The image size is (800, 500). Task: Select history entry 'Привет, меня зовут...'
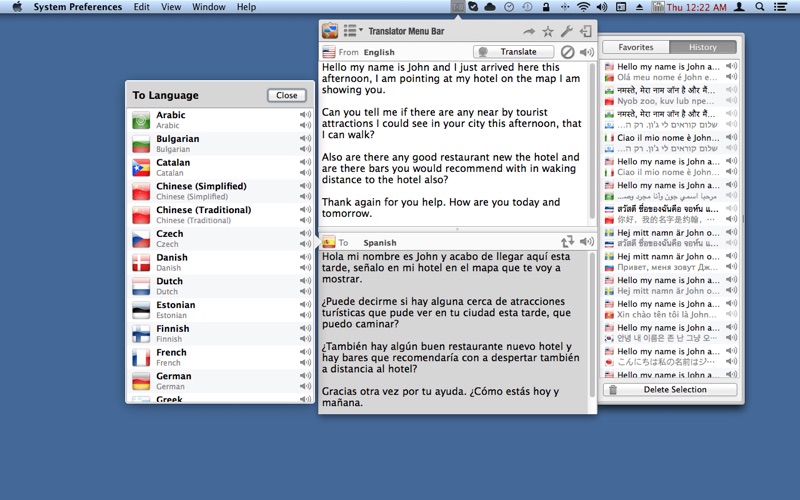tap(667, 267)
